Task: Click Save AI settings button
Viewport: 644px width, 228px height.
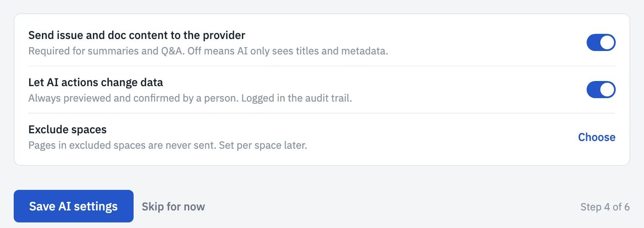Action: coord(74,206)
